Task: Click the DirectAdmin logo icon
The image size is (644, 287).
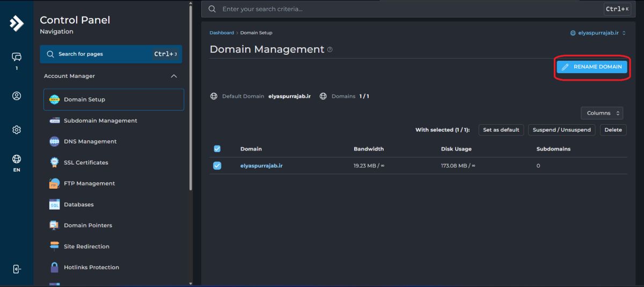Action: pos(17,23)
